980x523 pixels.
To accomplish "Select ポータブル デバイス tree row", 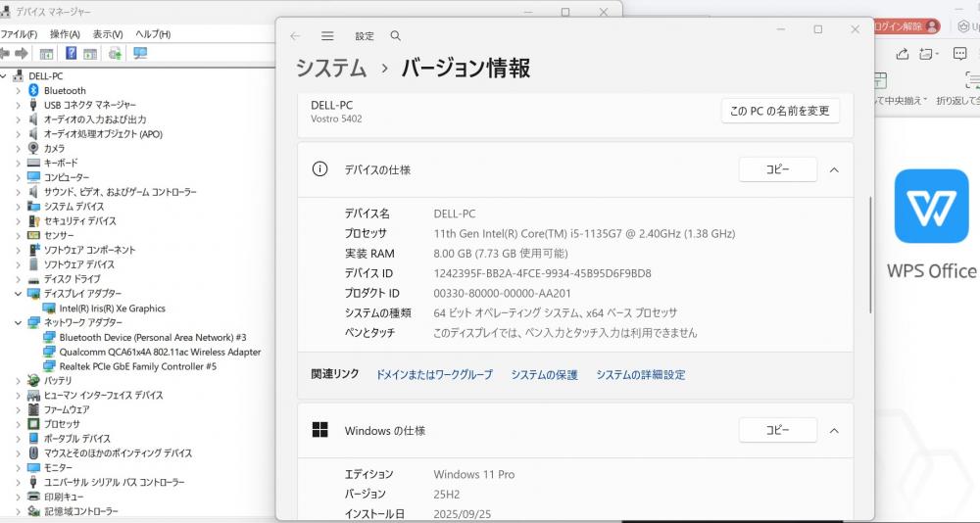I will click(76, 439).
